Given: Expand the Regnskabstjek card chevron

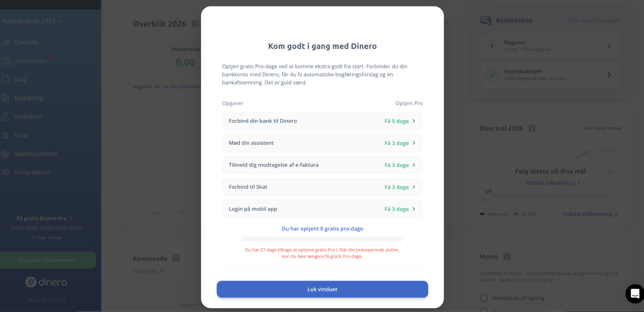Looking at the screenshot, I should (609, 75).
